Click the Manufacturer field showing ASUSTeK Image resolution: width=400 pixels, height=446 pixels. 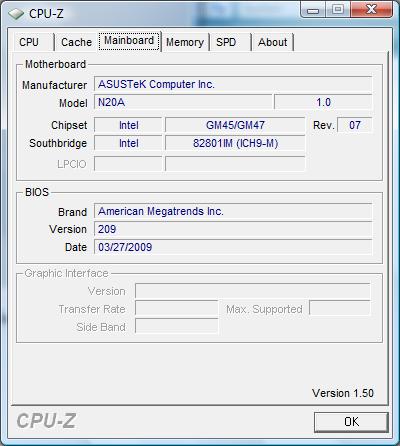[x=233, y=84]
